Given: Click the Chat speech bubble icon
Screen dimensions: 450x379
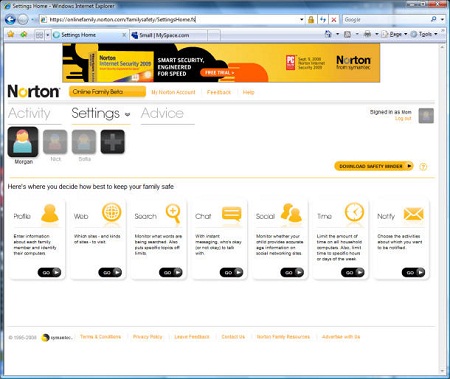Looking at the screenshot, I should 232,214.
